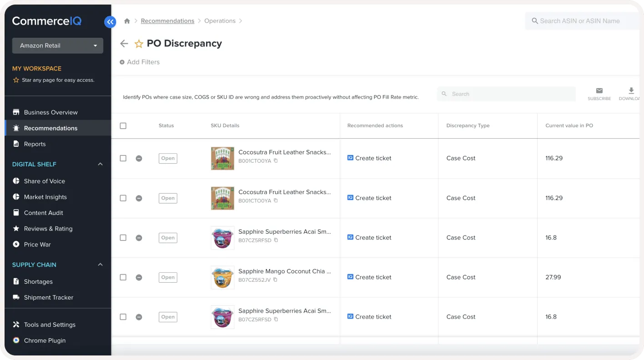The height and width of the screenshot is (360, 644).
Task: Click the Business Overview storefront icon
Action: [16, 112]
